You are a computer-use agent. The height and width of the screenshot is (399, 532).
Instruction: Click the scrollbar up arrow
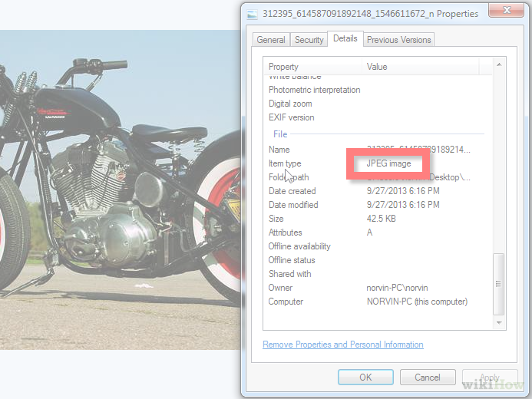coord(499,64)
